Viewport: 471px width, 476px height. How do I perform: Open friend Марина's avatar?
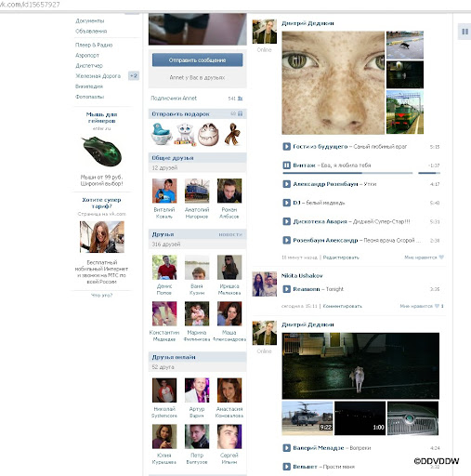point(197,313)
